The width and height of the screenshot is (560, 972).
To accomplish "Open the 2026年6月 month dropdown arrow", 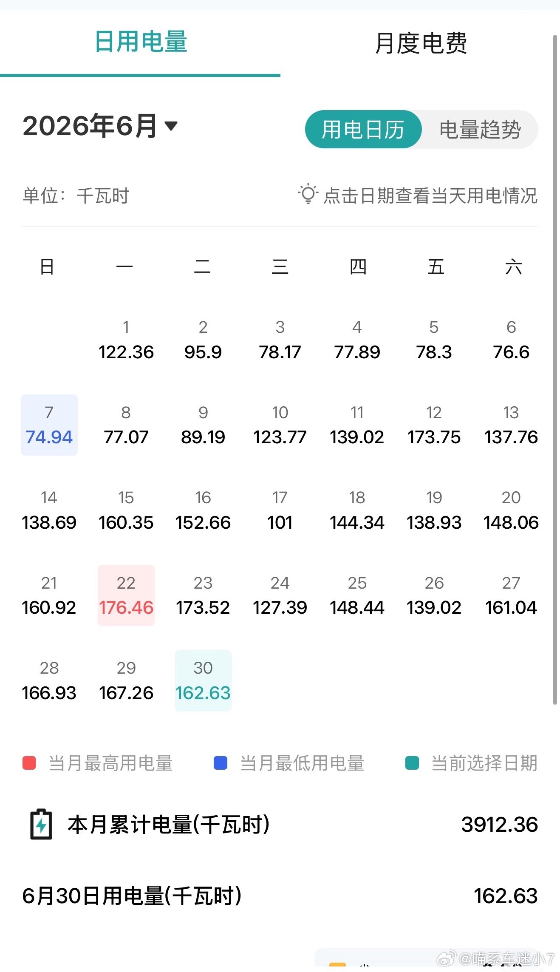I will (x=171, y=126).
